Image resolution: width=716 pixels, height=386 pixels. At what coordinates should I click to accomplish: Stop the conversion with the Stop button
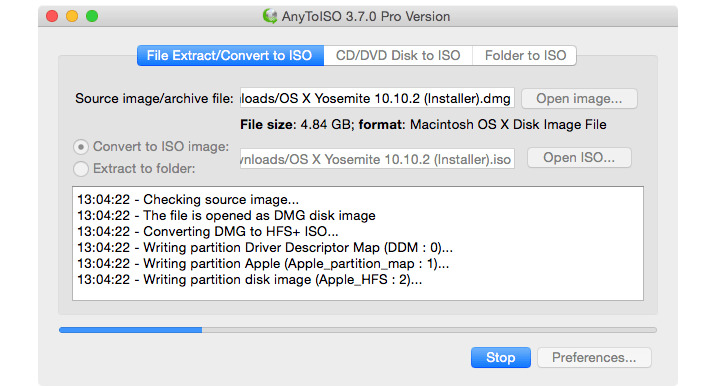tap(500, 357)
